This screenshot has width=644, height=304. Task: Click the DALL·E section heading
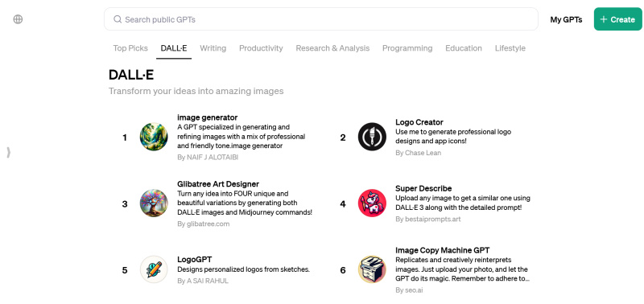click(131, 75)
